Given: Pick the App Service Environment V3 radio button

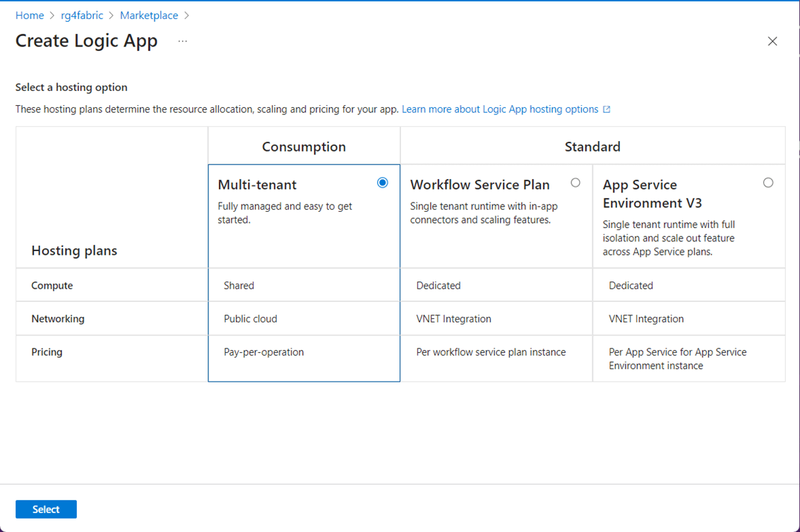Looking at the screenshot, I should [x=768, y=183].
